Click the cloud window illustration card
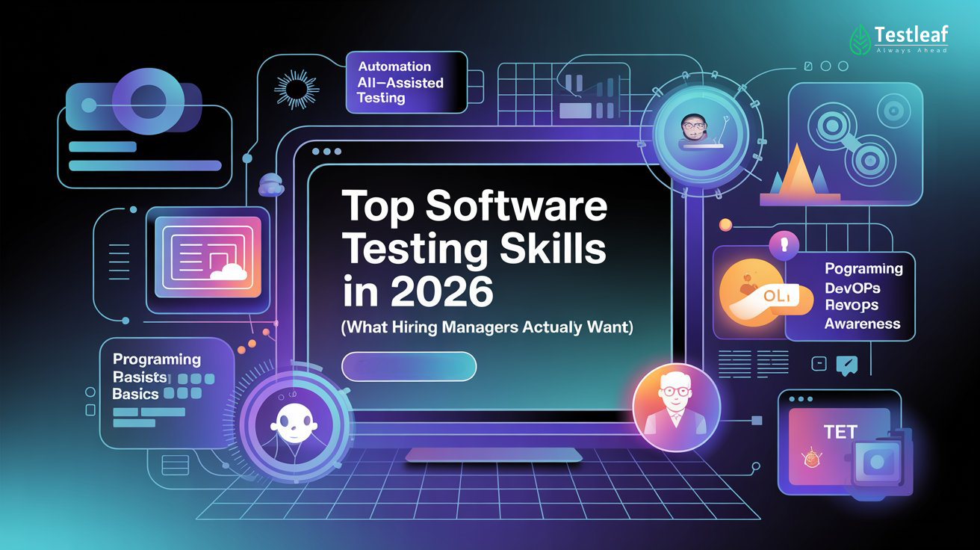Viewport: 980px width, 550px height. (208, 258)
